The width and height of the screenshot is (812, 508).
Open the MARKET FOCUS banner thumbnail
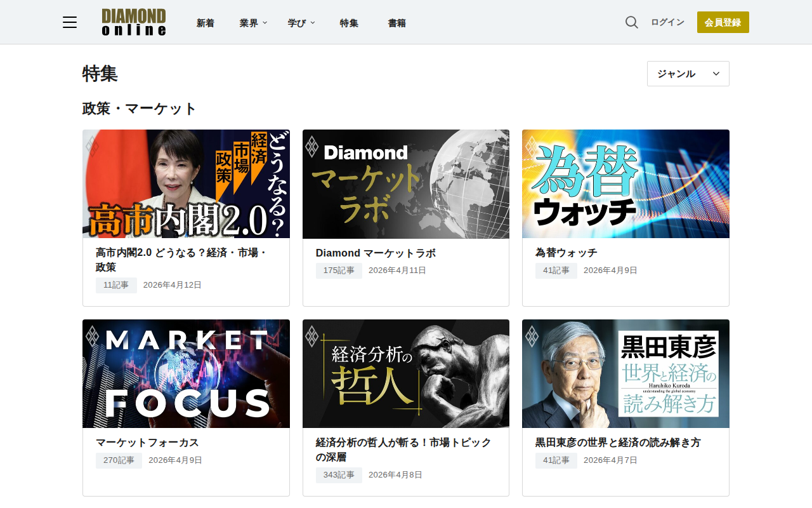(186, 373)
